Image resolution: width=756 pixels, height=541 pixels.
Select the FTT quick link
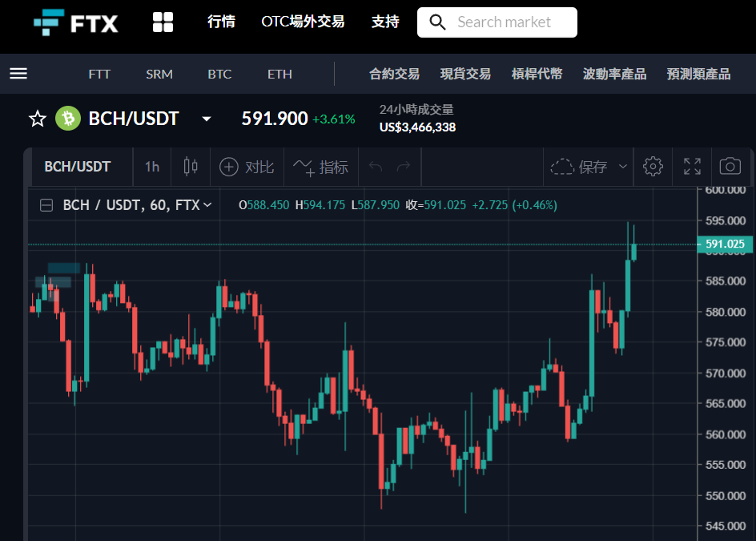tap(99, 74)
